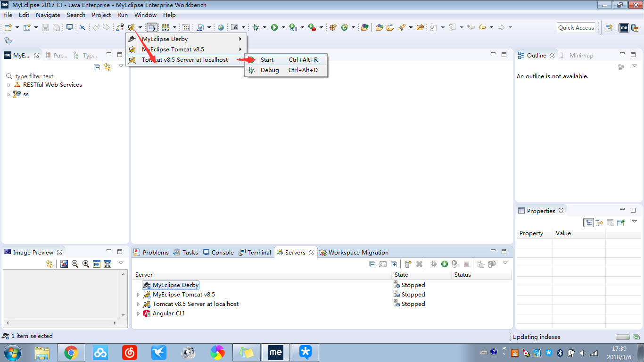Open the New file dropdown arrow
The height and width of the screenshot is (362, 644).
click(17, 28)
